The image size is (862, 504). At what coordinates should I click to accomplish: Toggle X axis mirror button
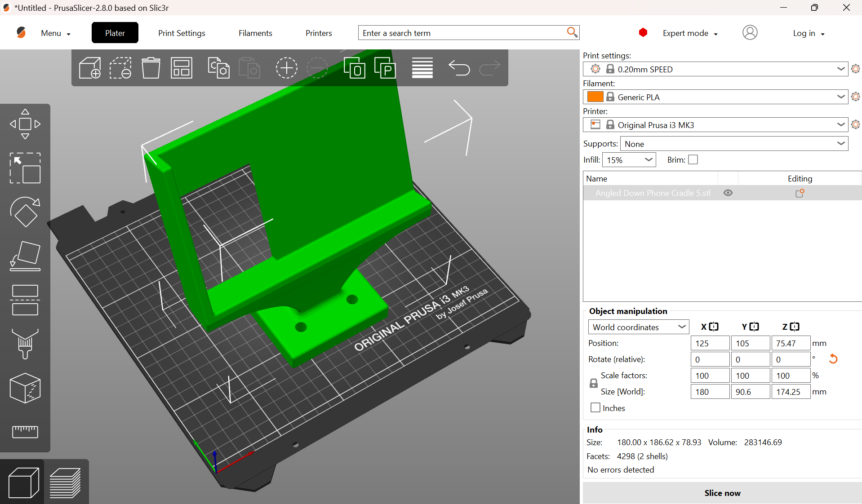point(713,327)
